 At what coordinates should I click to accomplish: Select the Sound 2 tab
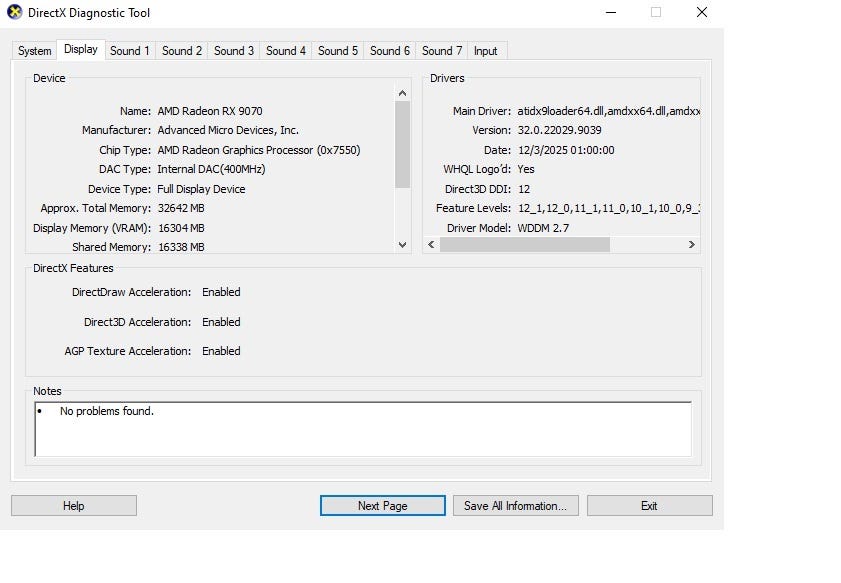pyautogui.click(x=182, y=51)
